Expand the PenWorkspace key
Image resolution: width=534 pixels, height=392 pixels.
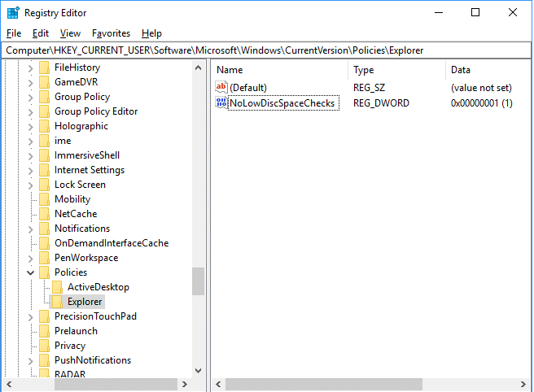(x=31, y=259)
